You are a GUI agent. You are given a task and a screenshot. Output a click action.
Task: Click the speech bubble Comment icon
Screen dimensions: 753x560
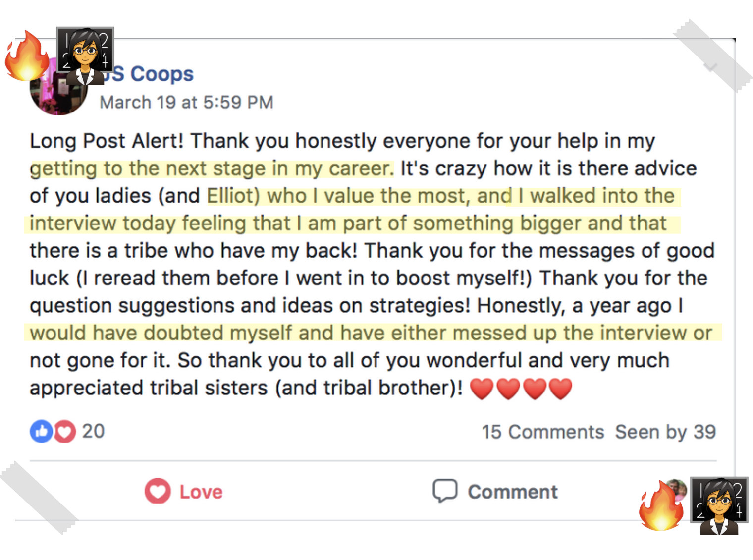[x=444, y=491]
